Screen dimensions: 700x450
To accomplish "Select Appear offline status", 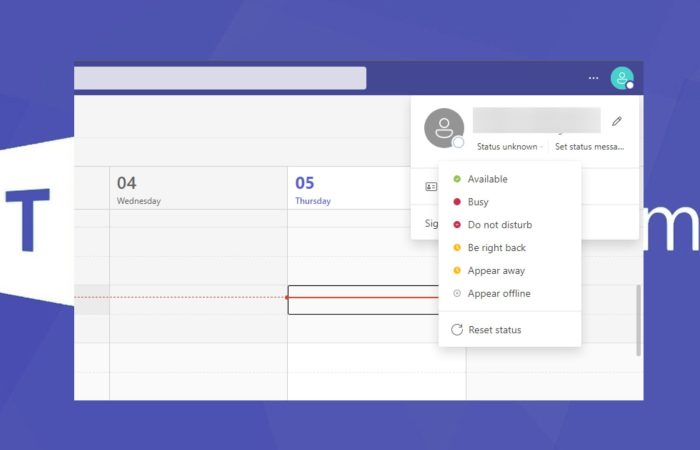I will click(x=510, y=293).
